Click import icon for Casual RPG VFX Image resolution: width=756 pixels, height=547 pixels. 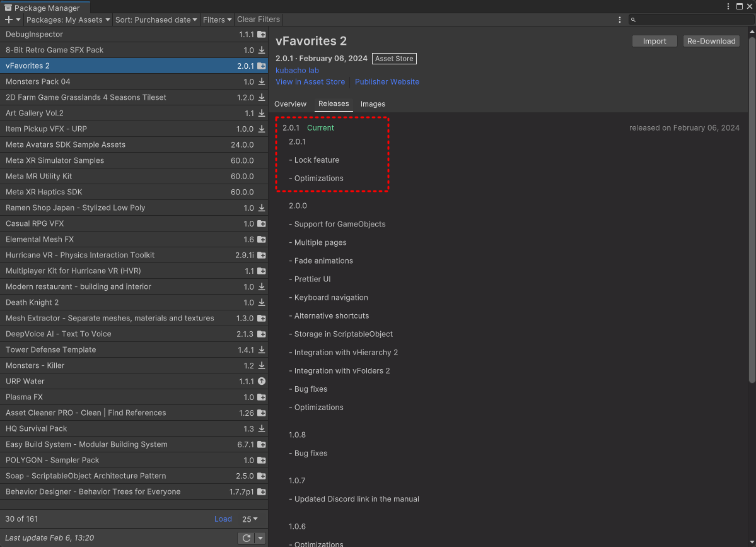pos(261,223)
